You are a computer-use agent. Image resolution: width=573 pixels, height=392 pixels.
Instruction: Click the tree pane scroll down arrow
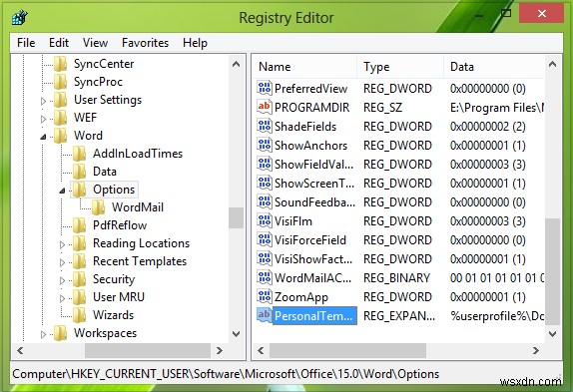pos(237,333)
